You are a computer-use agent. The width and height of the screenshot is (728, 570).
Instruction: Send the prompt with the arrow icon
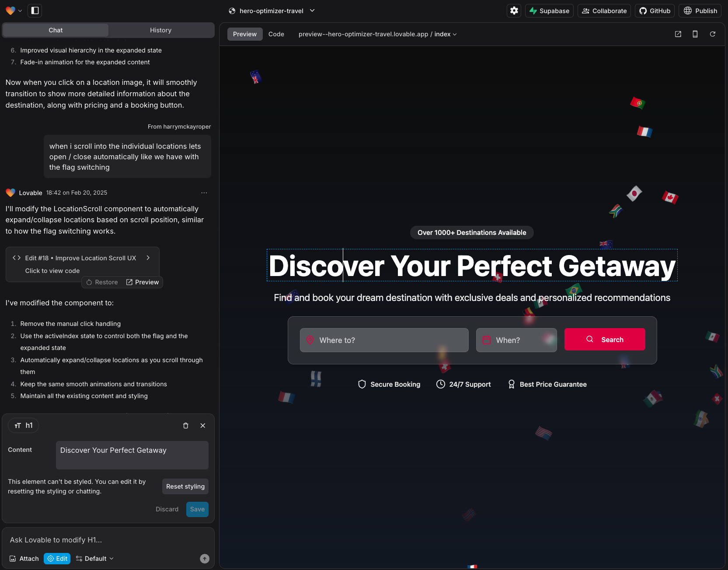tap(204, 559)
